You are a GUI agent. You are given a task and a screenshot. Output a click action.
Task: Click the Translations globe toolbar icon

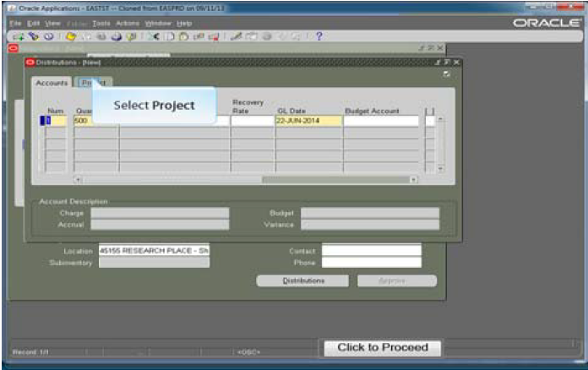[267, 36]
